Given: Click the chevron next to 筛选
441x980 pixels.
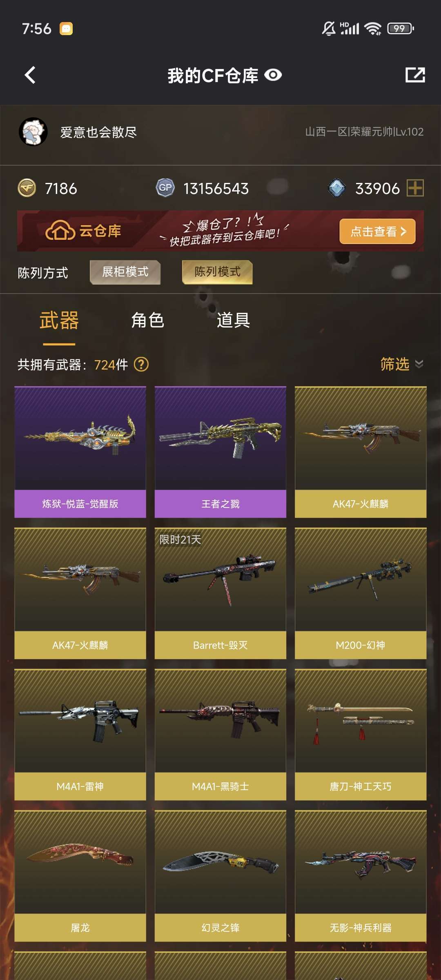Looking at the screenshot, I should pos(419,364).
